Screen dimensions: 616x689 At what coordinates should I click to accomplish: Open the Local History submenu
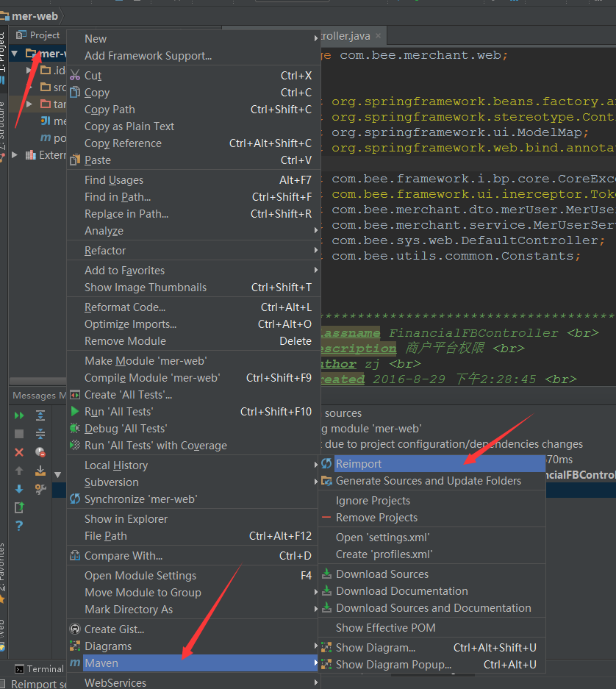click(193, 465)
